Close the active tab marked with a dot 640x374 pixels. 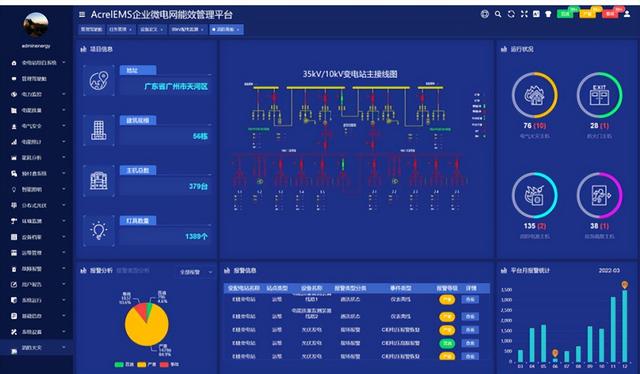click(x=238, y=30)
